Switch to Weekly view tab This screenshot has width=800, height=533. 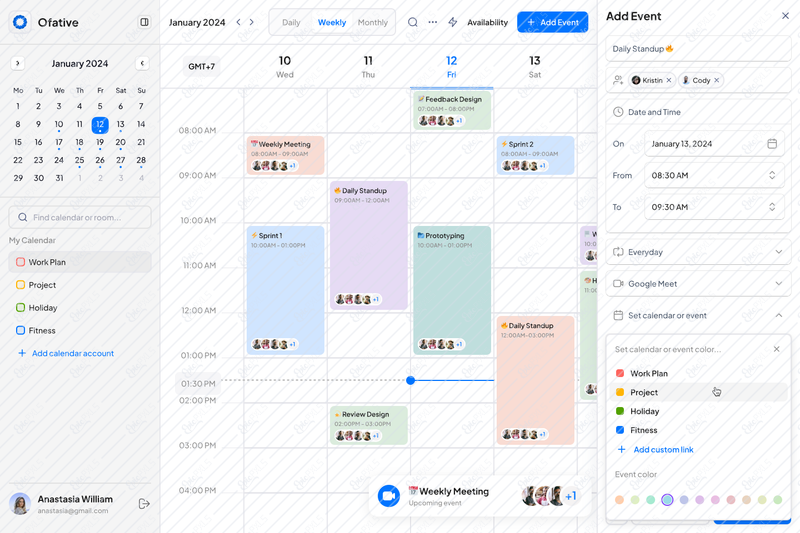pyautogui.click(x=332, y=22)
